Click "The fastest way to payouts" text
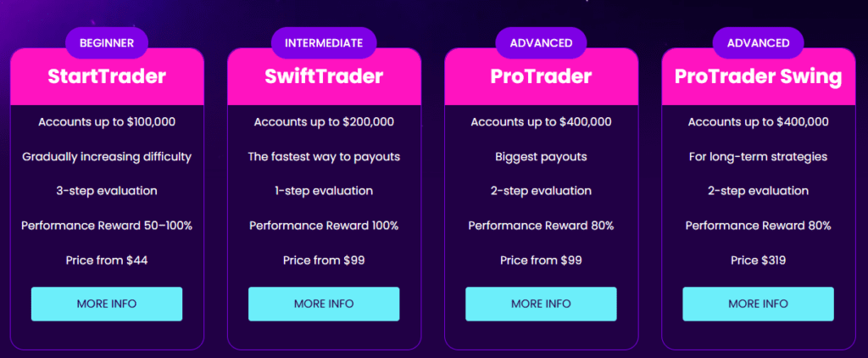Screen dimensions: 868x358 324,156
